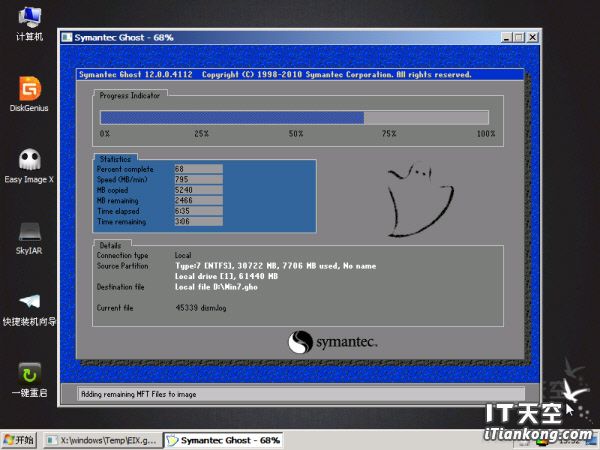Click the 0% progress scale label
Viewport: 600px width, 450px height.
104,134
